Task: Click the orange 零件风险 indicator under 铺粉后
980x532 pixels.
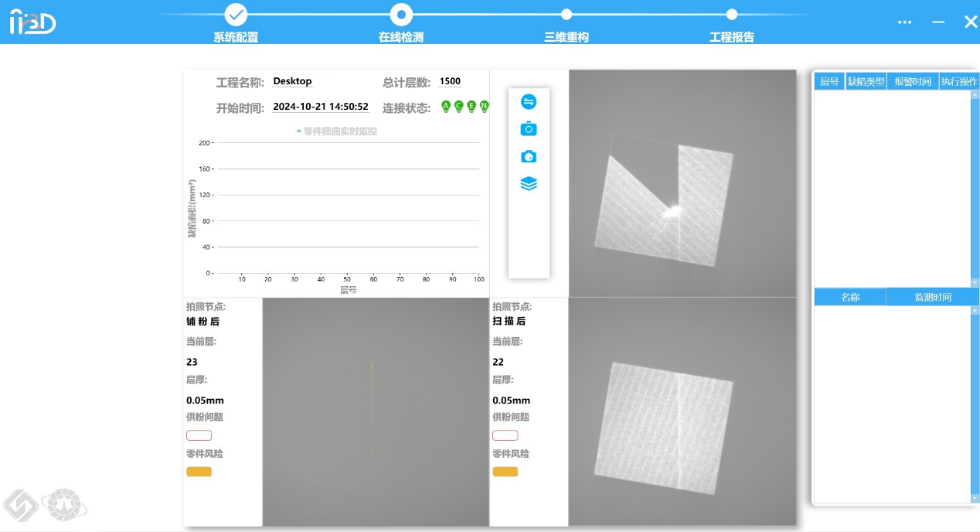Action: (x=199, y=472)
